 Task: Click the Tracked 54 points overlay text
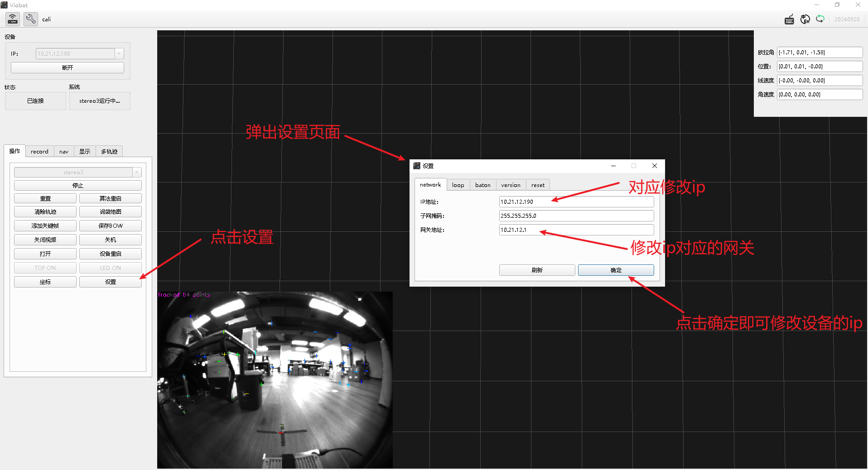pos(184,295)
